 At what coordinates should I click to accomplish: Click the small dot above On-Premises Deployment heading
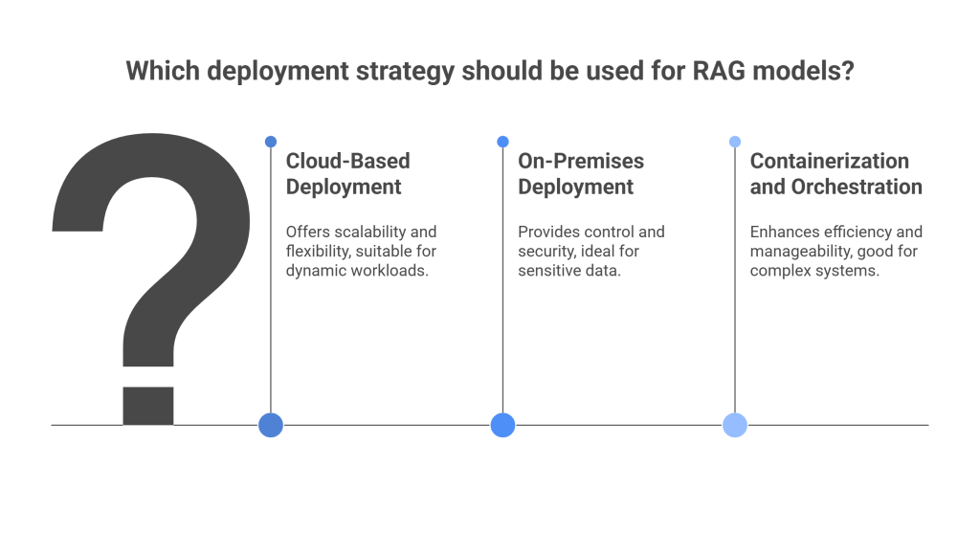point(502,141)
